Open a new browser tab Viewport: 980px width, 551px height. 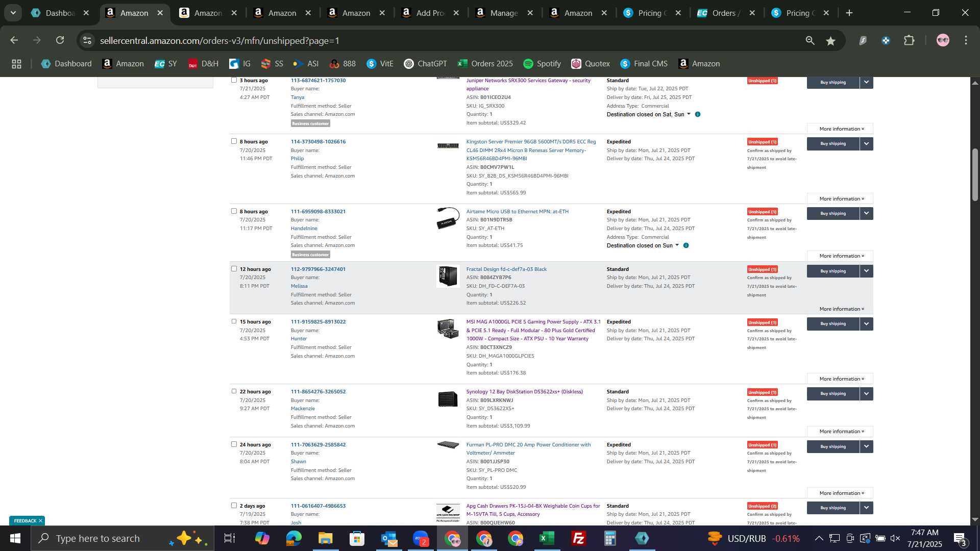coord(849,13)
